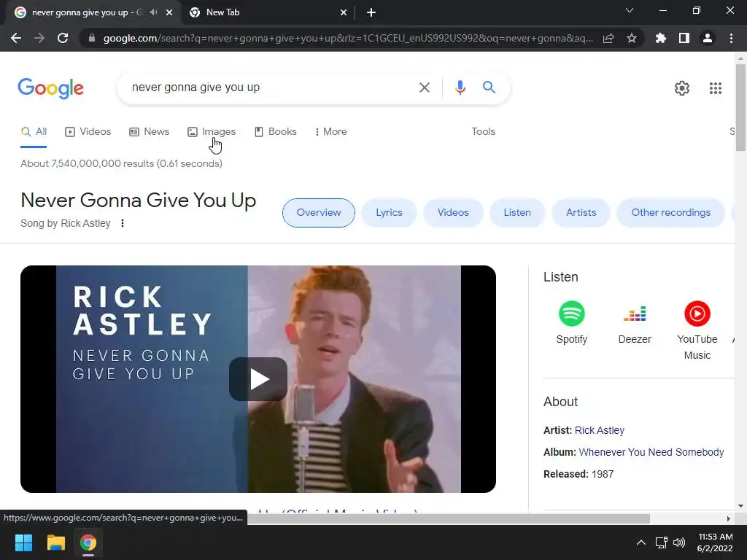Select the Listen chip
Viewport: 747px width, 560px height.
coord(517,213)
